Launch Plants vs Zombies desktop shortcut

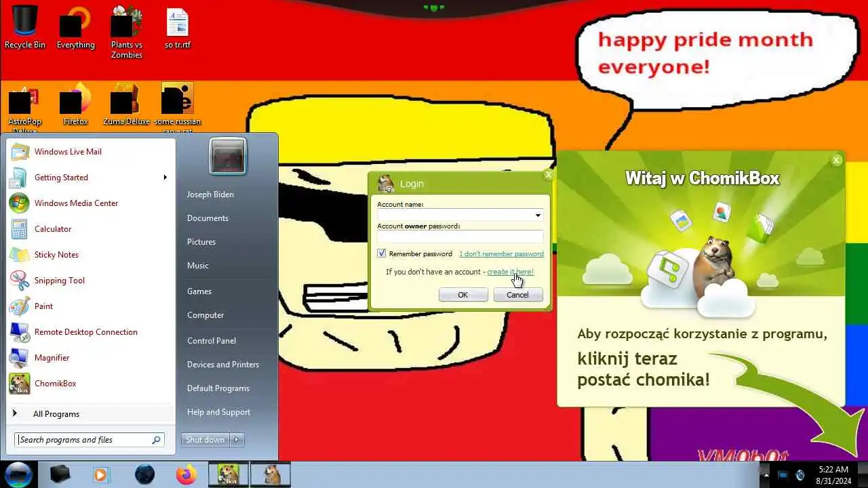click(127, 32)
